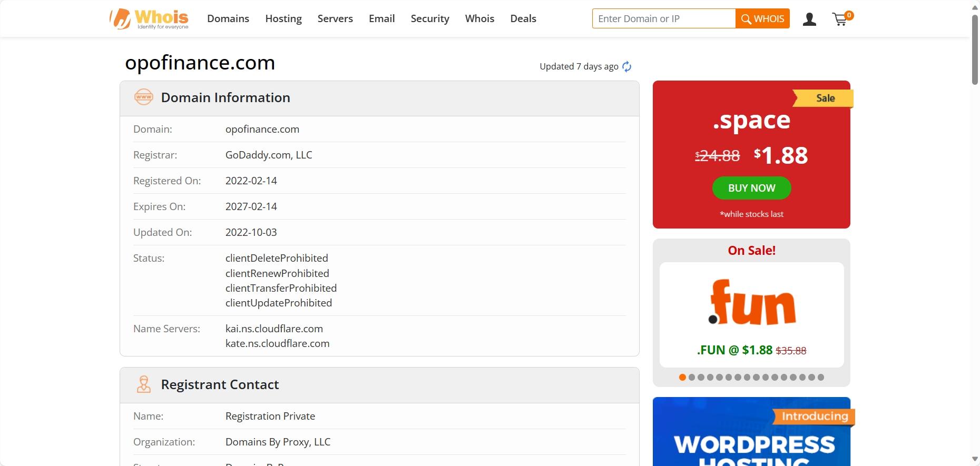Click registrant name Registration Private
The image size is (980, 466).
pos(270,416)
